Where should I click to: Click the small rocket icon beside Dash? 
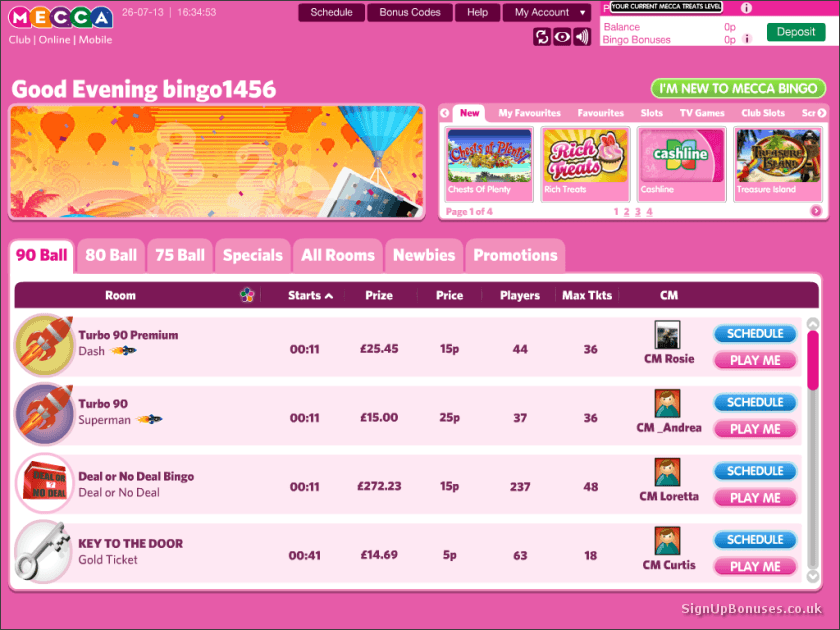coord(123,351)
